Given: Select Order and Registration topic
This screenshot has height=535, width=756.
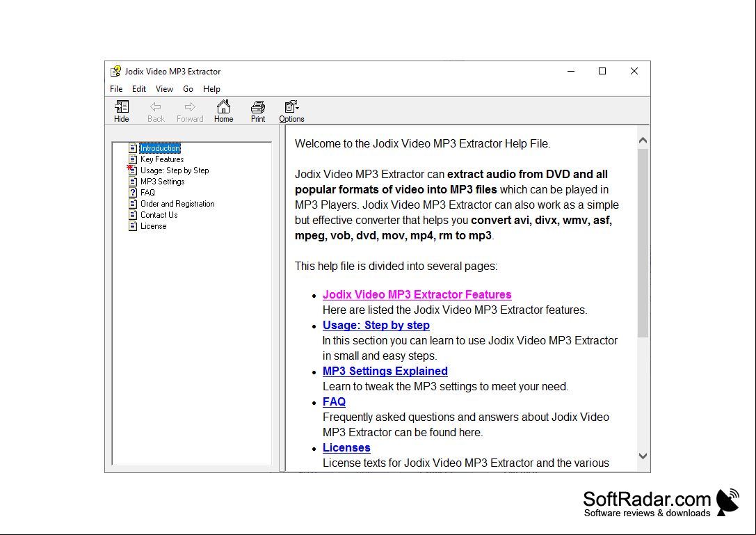Looking at the screenshot, I should pos(177,204).
